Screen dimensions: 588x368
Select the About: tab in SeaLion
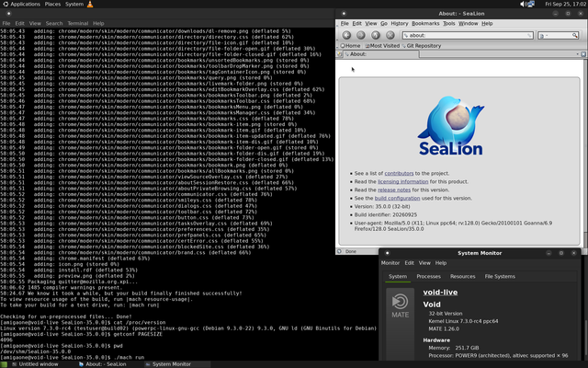click(381, 54)
